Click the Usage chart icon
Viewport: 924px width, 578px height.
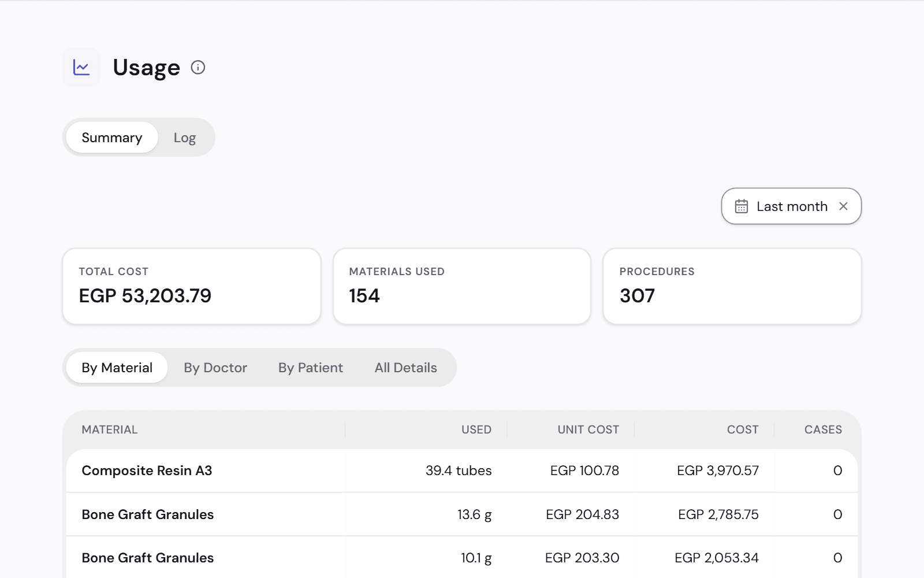tap(81, 68)
